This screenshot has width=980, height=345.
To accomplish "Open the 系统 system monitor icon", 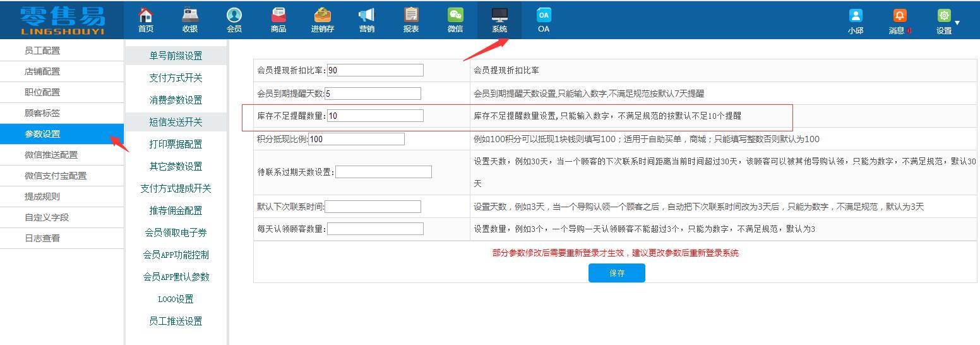I will coord(499,20).
